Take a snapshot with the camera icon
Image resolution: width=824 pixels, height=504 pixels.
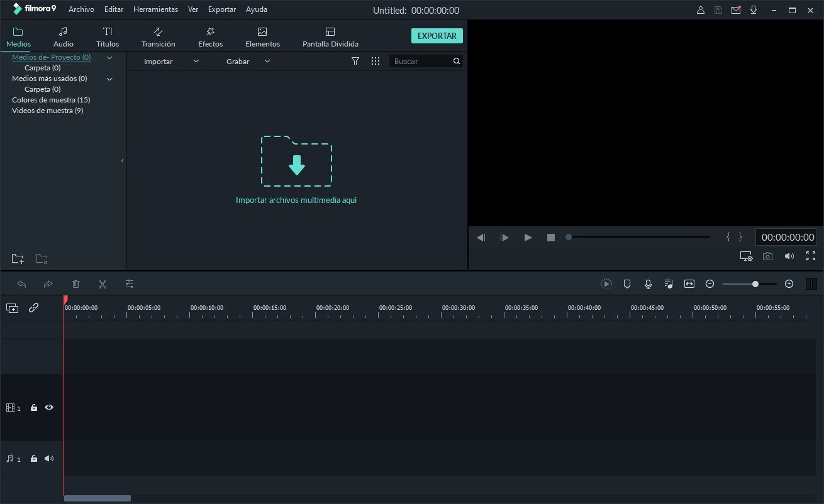point(767,256)
